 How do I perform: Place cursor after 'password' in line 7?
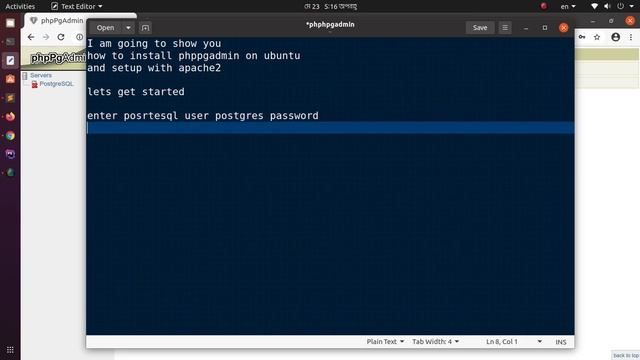[319, 116]
